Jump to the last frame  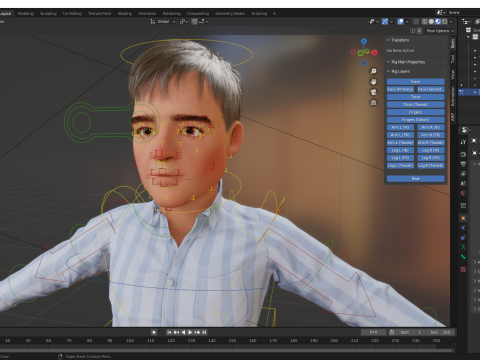click(x=204, y=332)
